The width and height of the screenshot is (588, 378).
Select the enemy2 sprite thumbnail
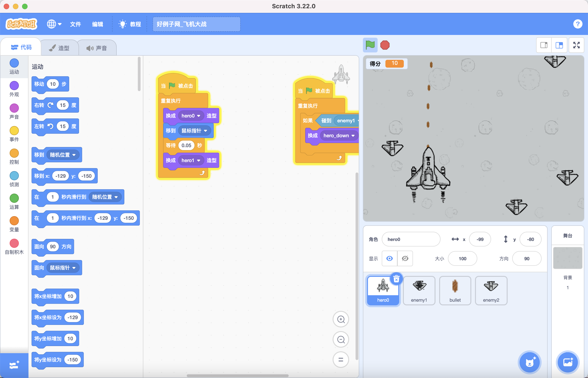pos(491,291)
